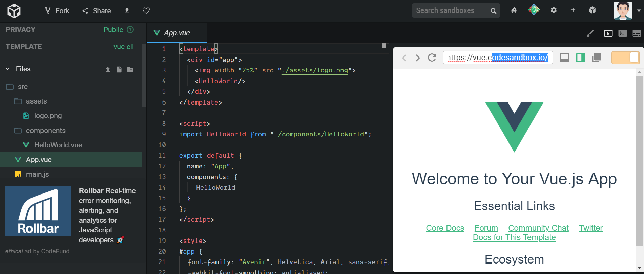Fork this sandbox

pyautogui.click(x=57, y=11)
